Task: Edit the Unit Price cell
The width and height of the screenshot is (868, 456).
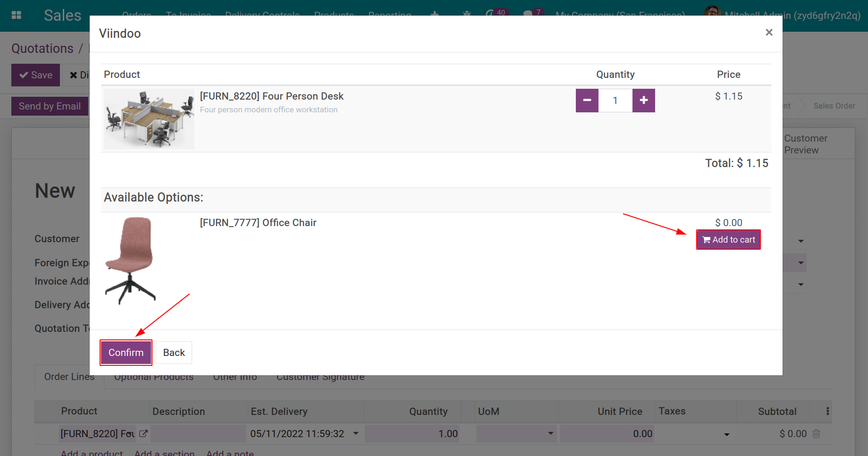Action: pos(607,433)
